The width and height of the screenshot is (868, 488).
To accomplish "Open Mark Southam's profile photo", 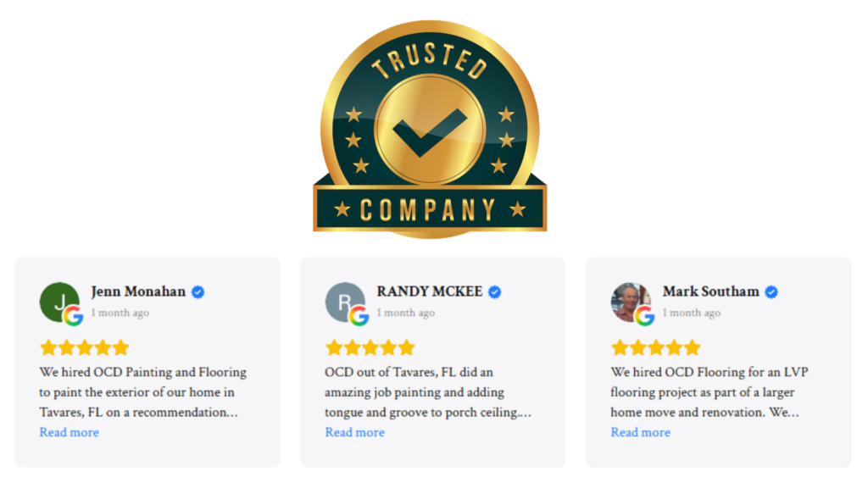I will (x=631, y=302).
